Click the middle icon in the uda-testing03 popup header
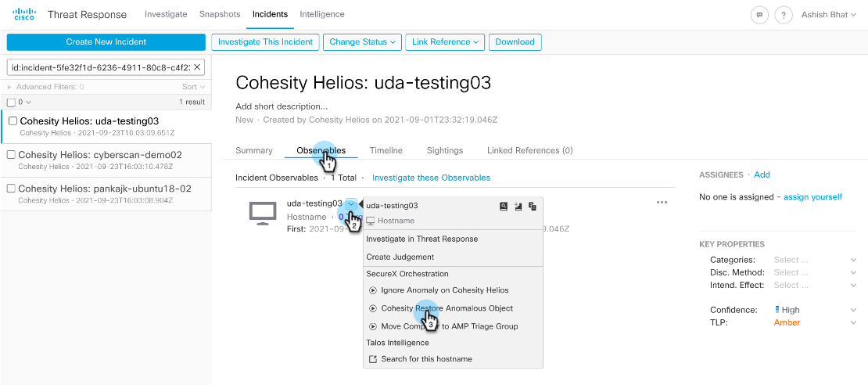The height and width of the screenshot is (385, 868). (x=518, y=206)
